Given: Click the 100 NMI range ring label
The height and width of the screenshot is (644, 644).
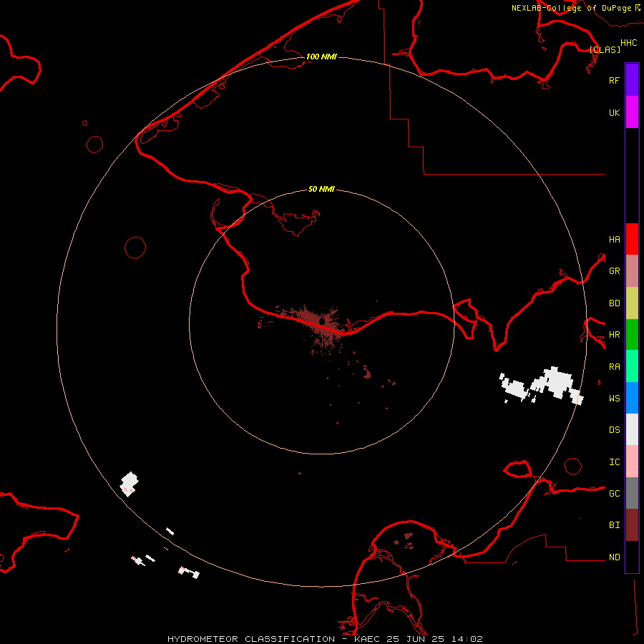Looking at the screenshot, I should coord(321,57).
